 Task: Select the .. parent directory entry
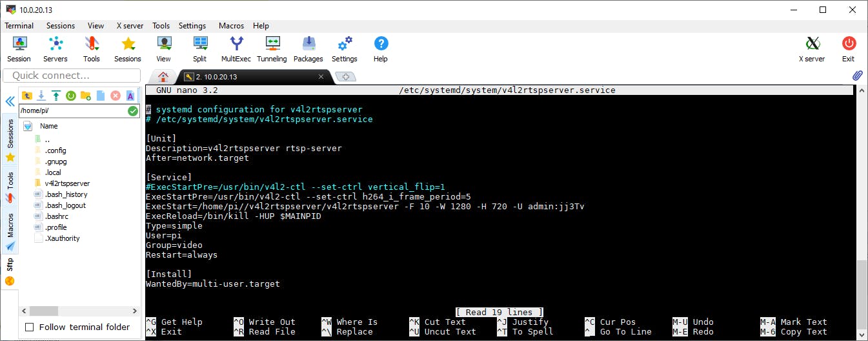click(x=48, y=139)
